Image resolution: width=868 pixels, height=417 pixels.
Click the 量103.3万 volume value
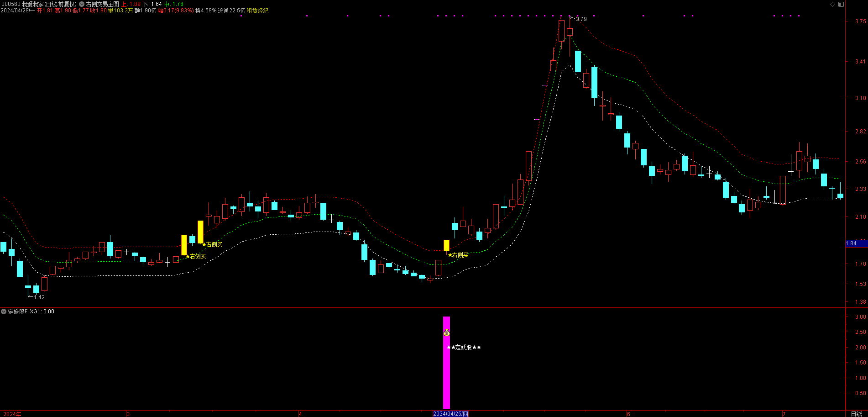[120, 11]
